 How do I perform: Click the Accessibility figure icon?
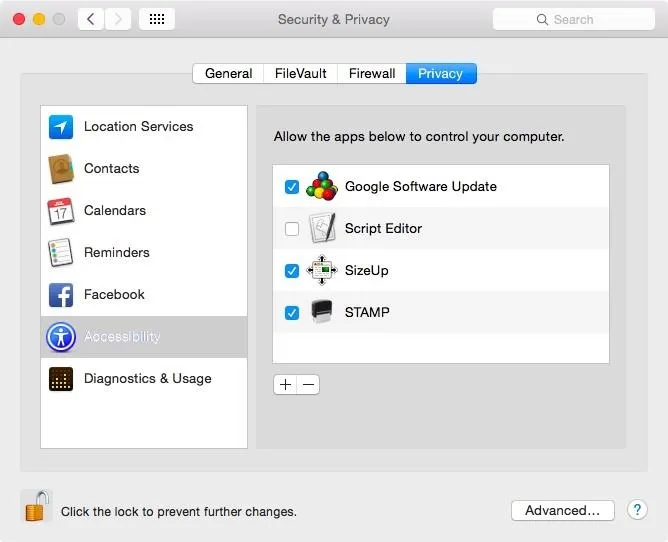(x=61, y=337)
